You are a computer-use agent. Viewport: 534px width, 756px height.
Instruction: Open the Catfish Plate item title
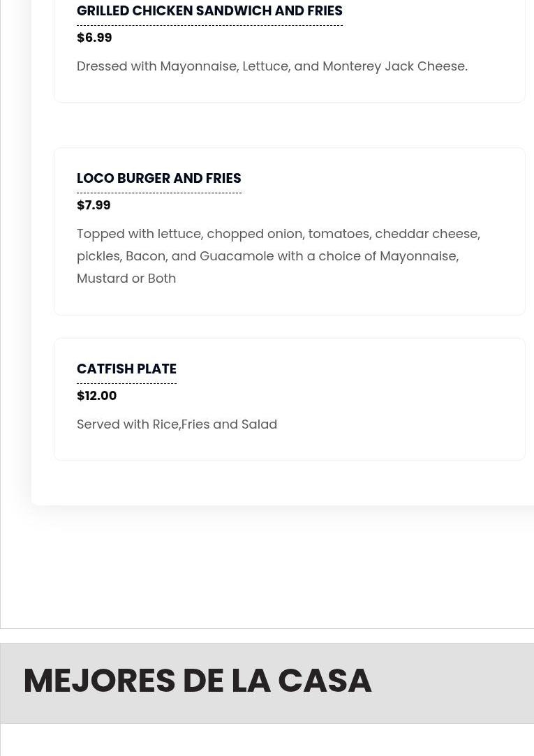pos(127,369)
